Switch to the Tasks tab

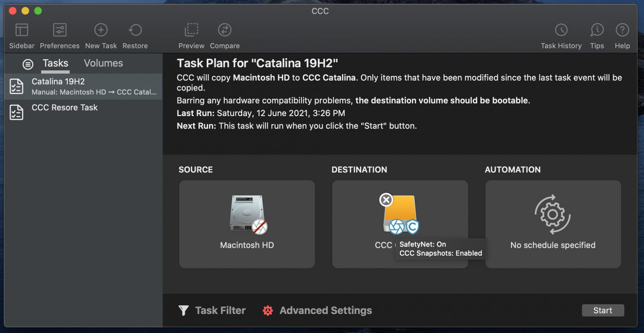55,63
